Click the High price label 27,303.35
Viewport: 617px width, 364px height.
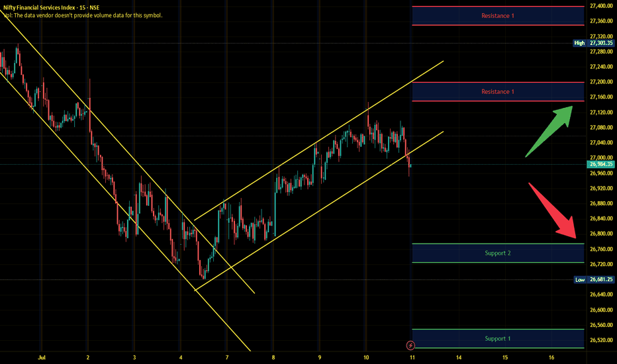[x=593, y=43]
